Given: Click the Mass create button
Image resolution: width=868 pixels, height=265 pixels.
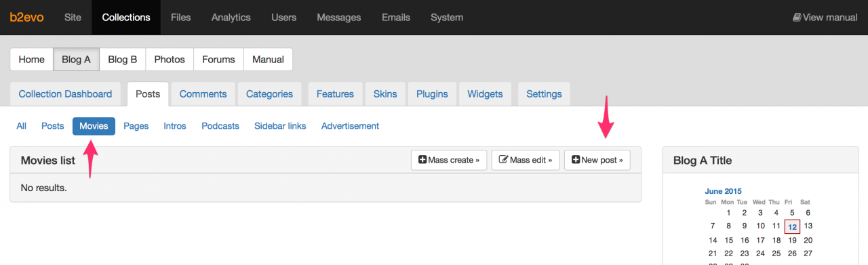Looking at the screenshot, I should 449,160.
